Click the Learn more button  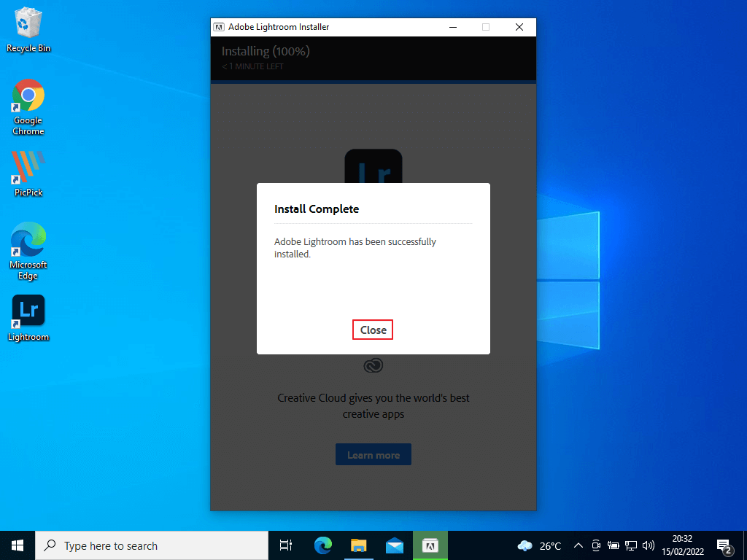click(x=373, y=455)
